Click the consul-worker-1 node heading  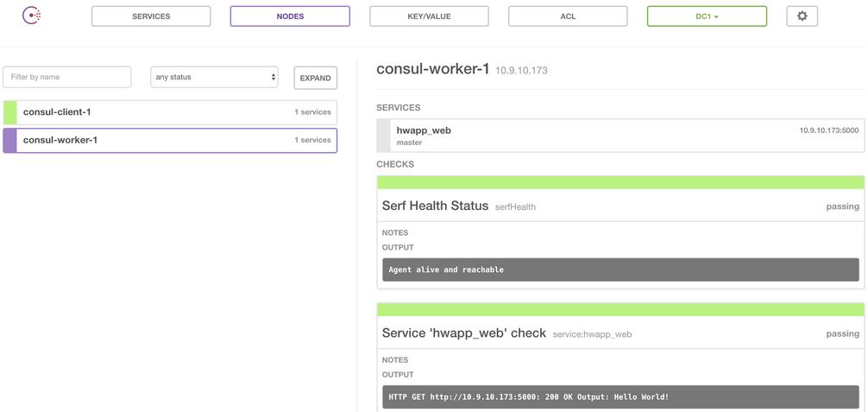click(x=433, y=69)
